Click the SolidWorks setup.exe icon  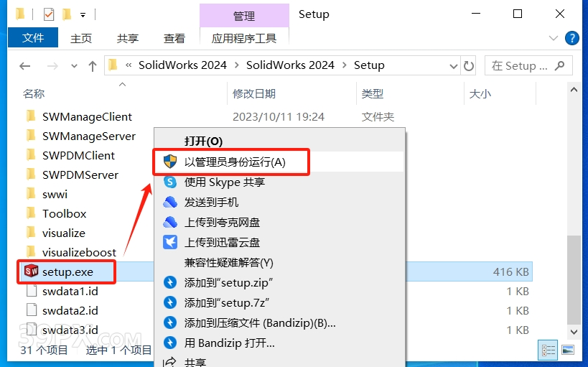[31, 271]
